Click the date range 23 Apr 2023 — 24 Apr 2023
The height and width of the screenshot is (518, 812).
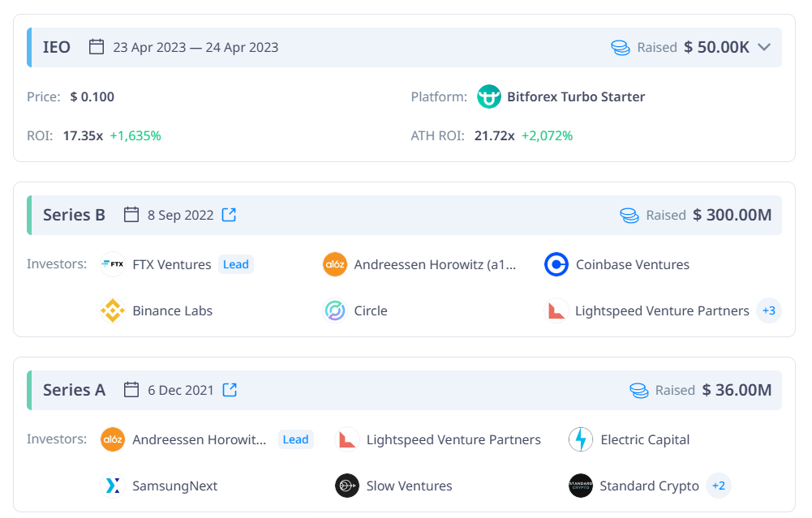pos(195,47)
